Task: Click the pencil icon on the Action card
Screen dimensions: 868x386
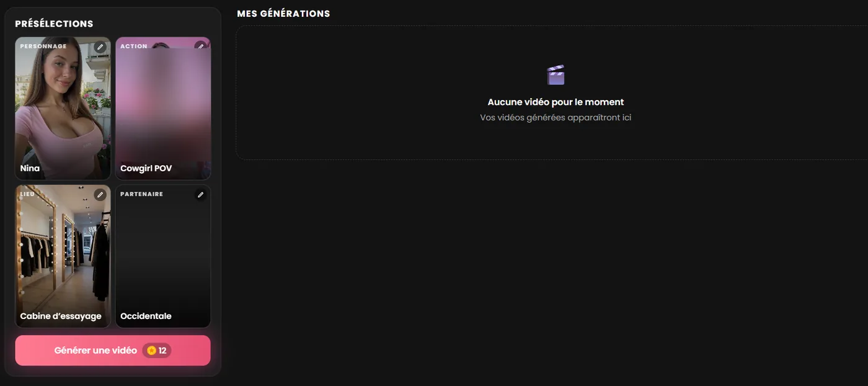Action: (x=200, y=47)
